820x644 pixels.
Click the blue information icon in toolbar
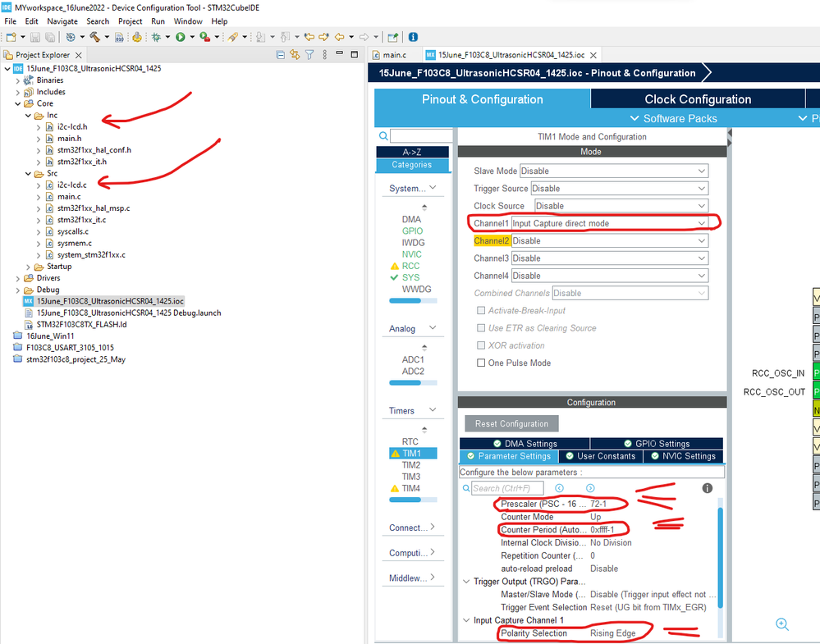(x=413, y=37)
